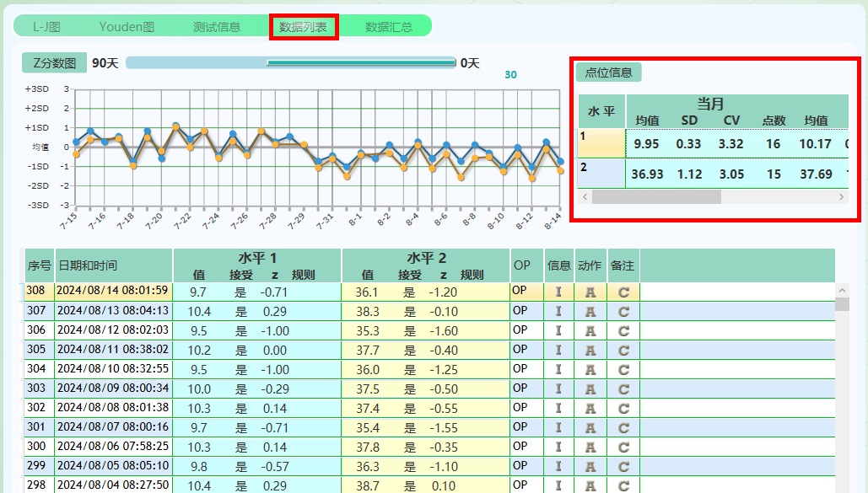Click action icon A in row 302
This screenshot has height=493, width=868.
tap(590, 408)
